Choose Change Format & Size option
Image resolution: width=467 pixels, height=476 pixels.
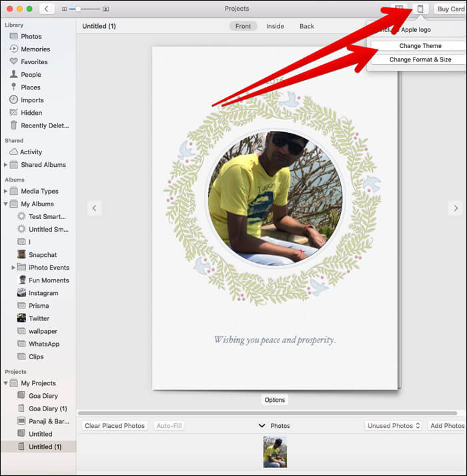(x=420, y=59)
